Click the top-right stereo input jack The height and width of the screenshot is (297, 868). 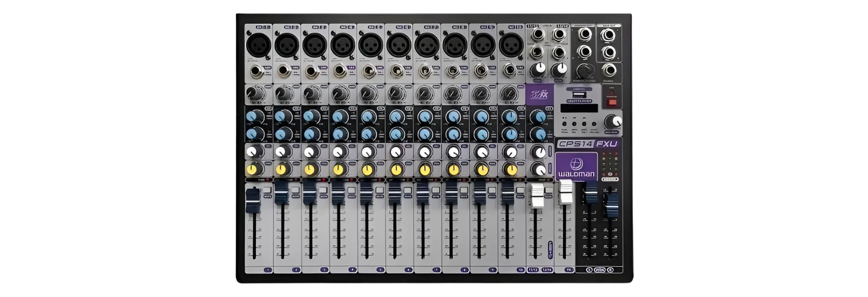(x=559, y=34)
